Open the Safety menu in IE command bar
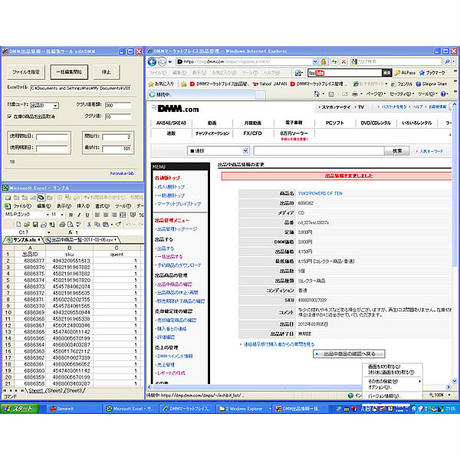Viewport: 460px width, 460px height. [x=401, y=94]
